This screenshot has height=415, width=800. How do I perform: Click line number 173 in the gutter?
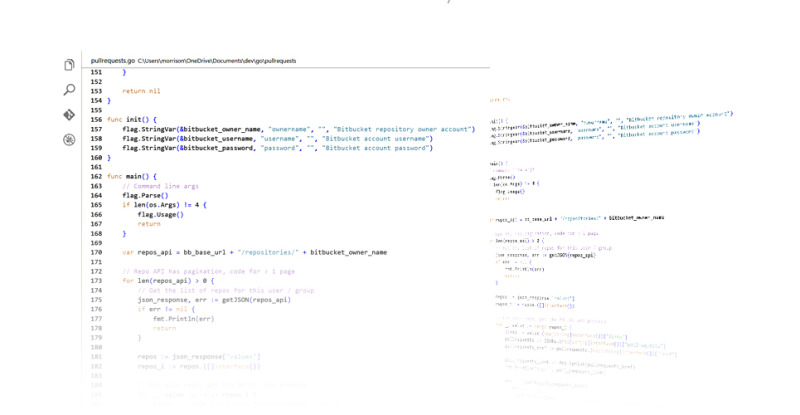[96, 281]
